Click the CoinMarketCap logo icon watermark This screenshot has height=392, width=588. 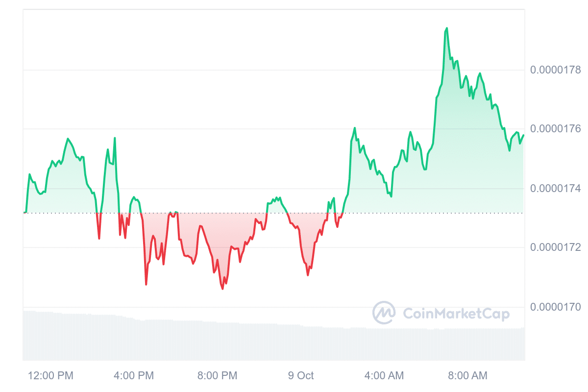point(384,313)
